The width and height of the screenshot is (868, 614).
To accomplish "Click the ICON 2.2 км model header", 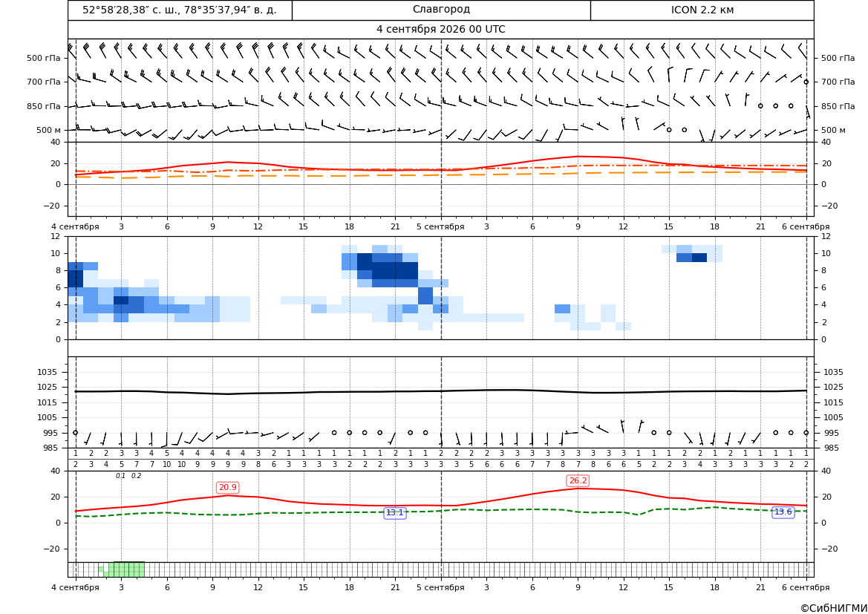I will point(702,10).
